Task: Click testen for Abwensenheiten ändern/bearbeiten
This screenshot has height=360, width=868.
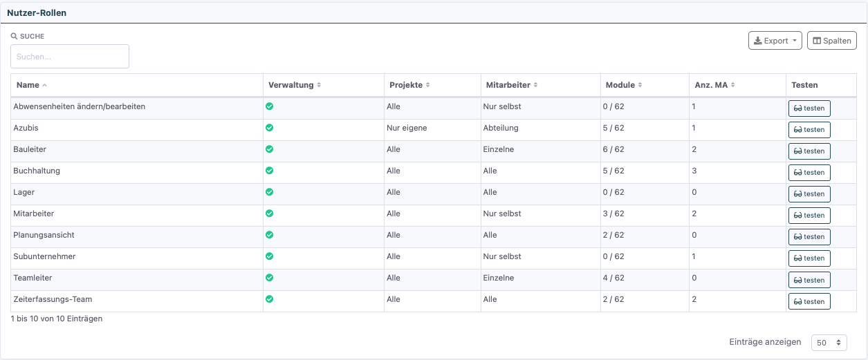Action: pyautogui.click(x=809, y=108)
